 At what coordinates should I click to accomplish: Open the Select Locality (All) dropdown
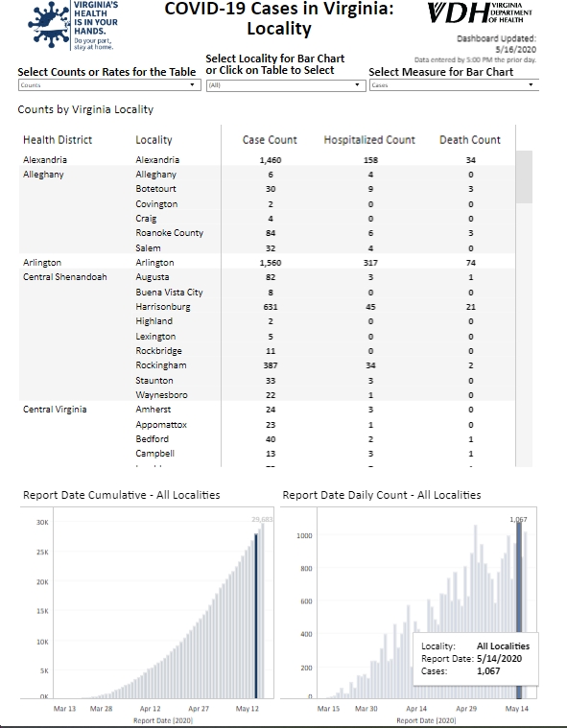pos(286,85)
